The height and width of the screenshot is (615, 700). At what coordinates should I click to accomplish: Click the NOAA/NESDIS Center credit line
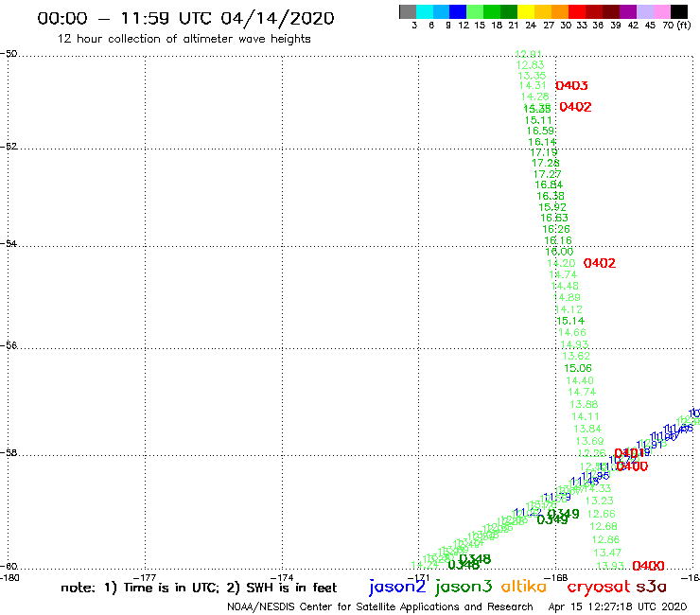pyautogui.click(x=380, y=606)
